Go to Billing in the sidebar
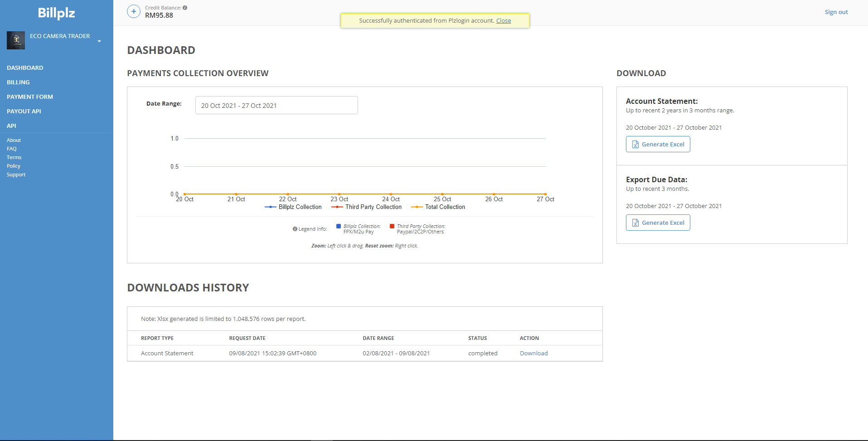Image resolution: width=868 pixels, height=441 pixels. point(18,82)
